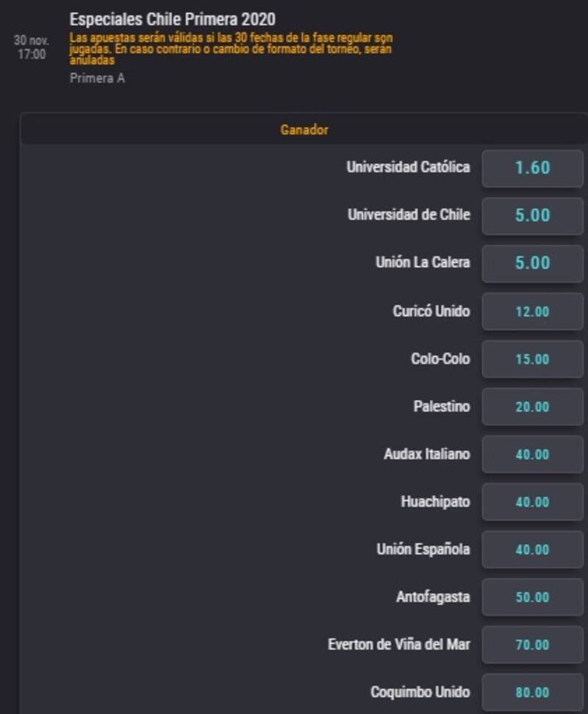
Task: Click the Colo-Colo team name label
Action: pos(440,359)
